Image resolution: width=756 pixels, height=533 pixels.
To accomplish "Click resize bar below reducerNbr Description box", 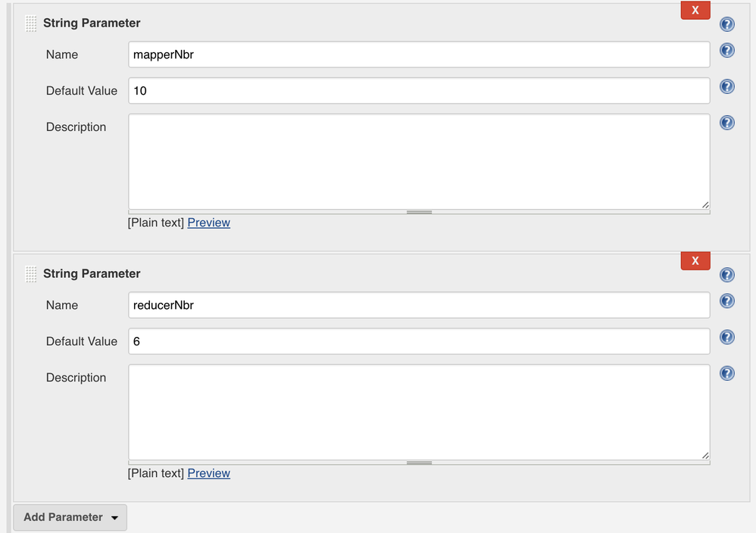I will click(x=419, y=463).
